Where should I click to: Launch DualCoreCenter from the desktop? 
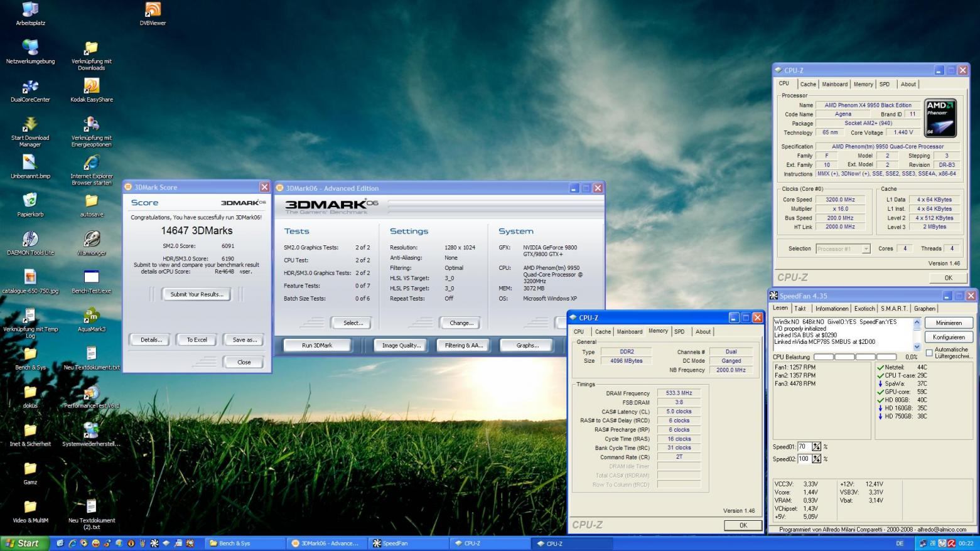click(30, 90)
